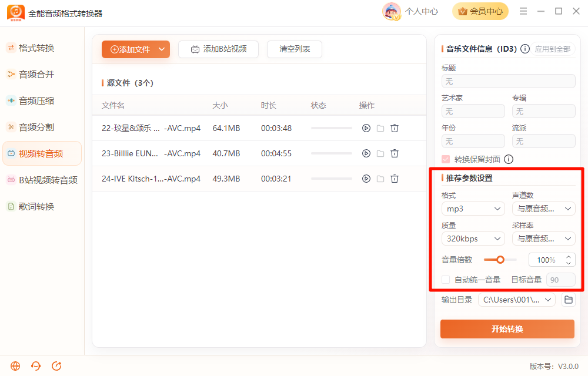Click the 艺术家 input field

click(x=473, y=111)
